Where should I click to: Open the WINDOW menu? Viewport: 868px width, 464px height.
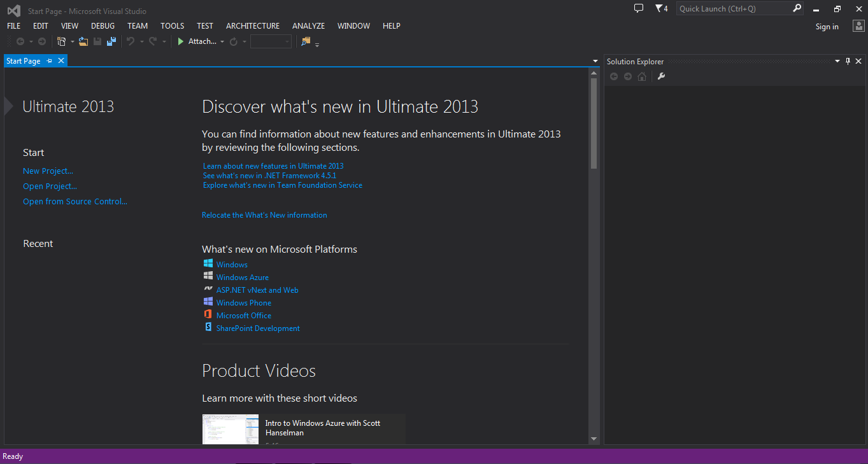click(354, 26)
